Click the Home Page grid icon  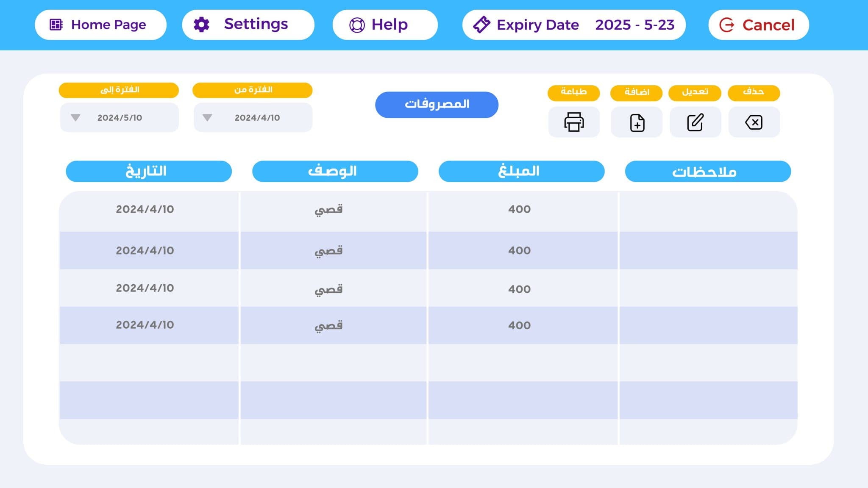click(56, 25)
